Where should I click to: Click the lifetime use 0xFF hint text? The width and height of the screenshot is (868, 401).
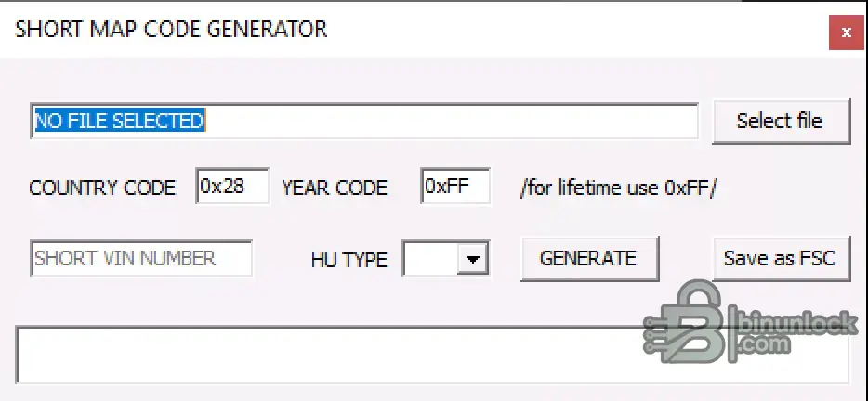pyautogui.click(x=618, y=188)
